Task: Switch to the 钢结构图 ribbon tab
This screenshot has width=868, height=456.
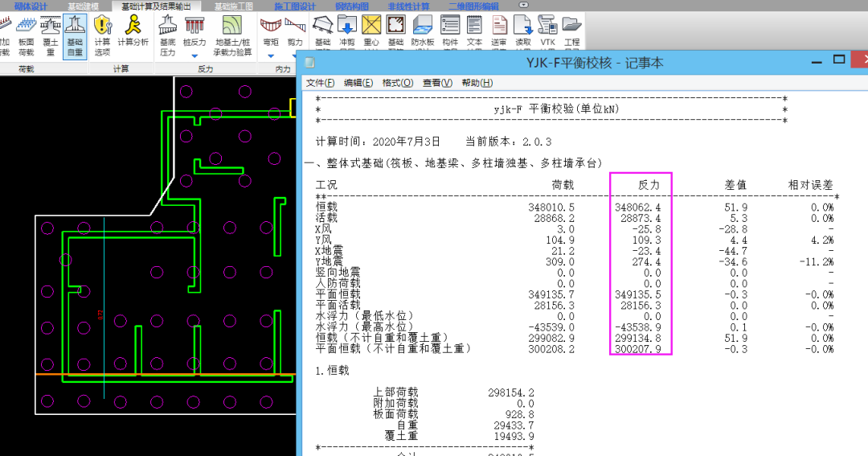Action: (352, 6)
